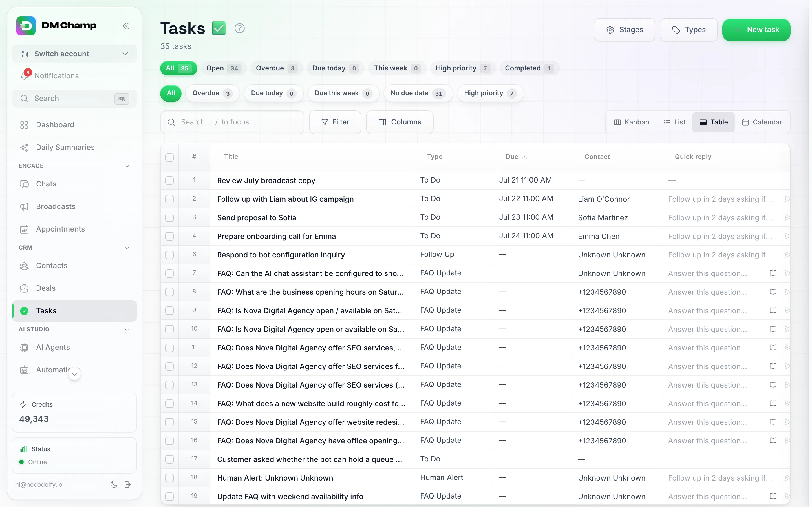Check the box for Review July broadcast copy

click(169, 180)
